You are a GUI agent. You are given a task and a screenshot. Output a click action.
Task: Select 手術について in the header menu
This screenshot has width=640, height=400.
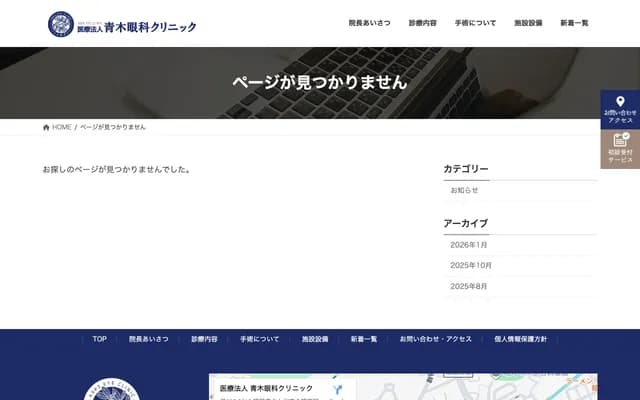475,23
